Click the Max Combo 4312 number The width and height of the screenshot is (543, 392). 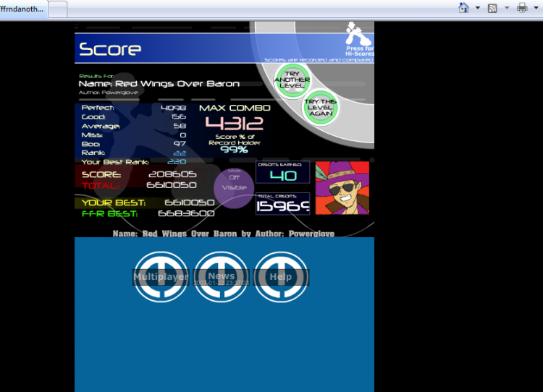click(x=235, y=124)
